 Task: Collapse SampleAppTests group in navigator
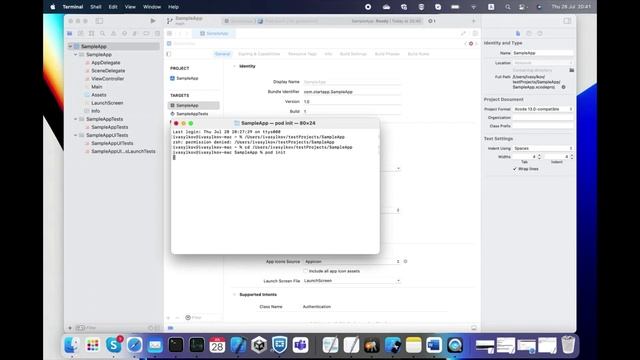tap(76, 119)
